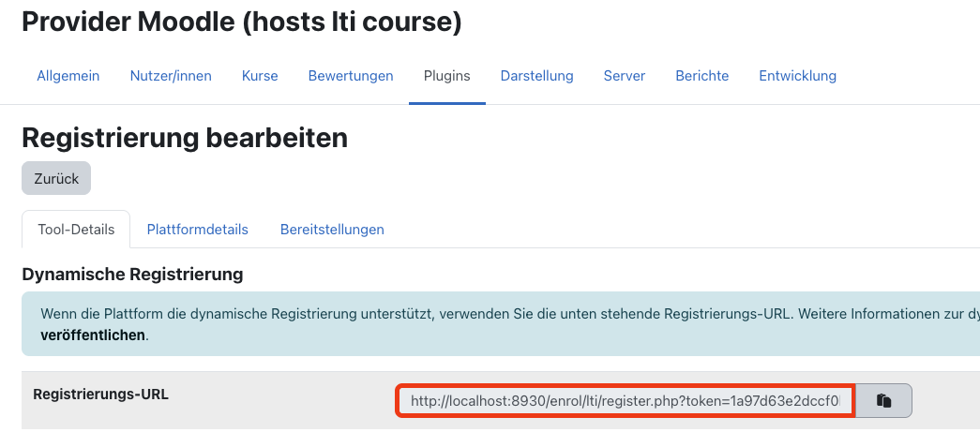Open the Bereitstellungen tab
The image size is (980, 447).
(x=332, y=230)
